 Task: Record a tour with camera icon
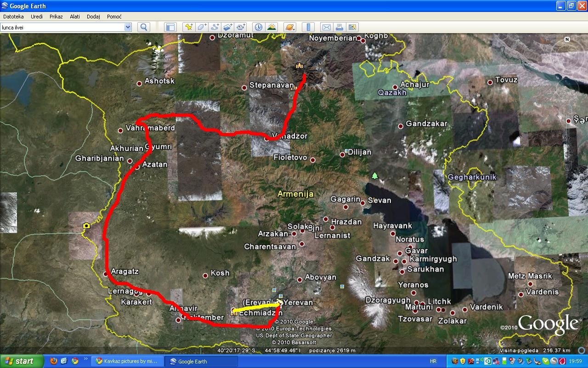[241, 27]
